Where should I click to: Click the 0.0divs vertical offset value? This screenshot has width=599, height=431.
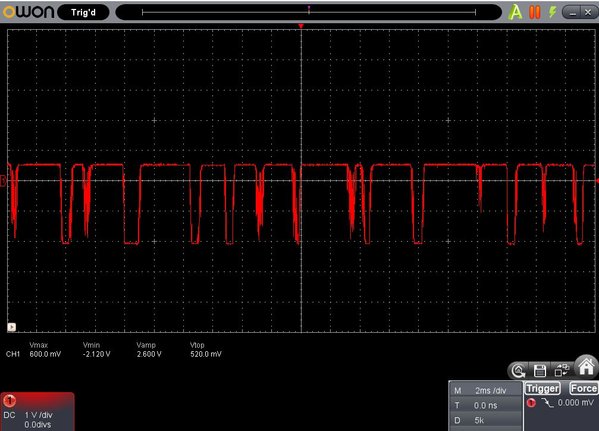(x=37, y=425)
